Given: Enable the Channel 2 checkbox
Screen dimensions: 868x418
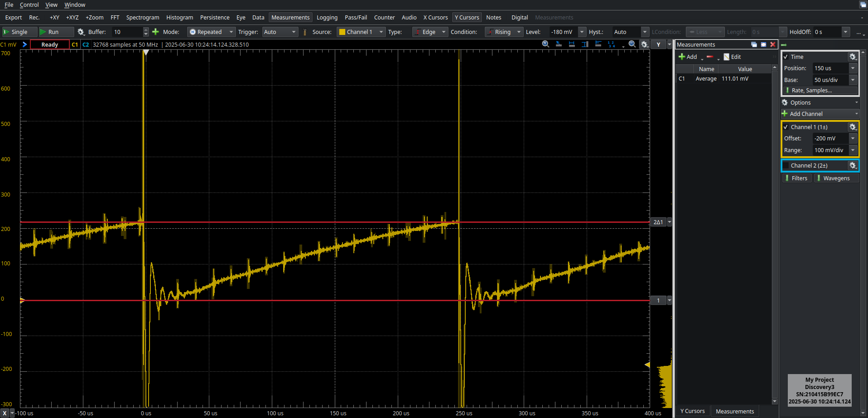Looking at the screenshot, I should click(786, 166).
